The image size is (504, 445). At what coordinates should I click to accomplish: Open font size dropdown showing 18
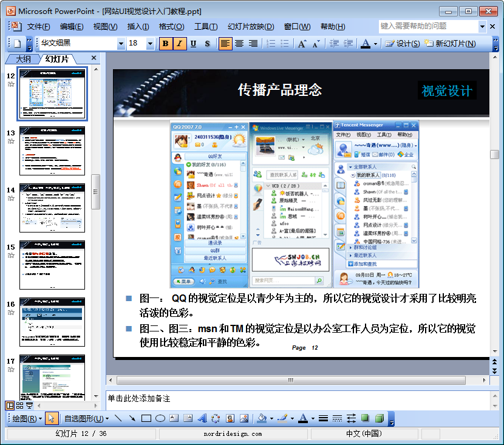click(x=150, y=44)
